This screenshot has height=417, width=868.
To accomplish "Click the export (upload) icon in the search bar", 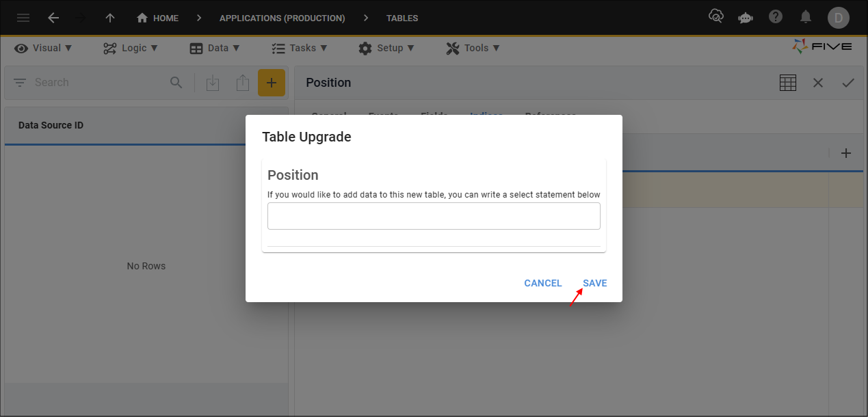I will pos(243,82).
